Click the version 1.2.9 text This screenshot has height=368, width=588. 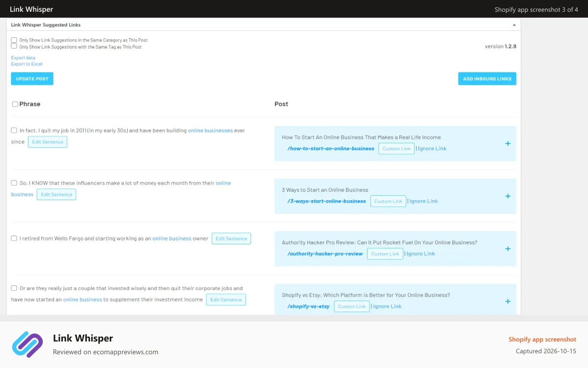[x=500, y=46]
